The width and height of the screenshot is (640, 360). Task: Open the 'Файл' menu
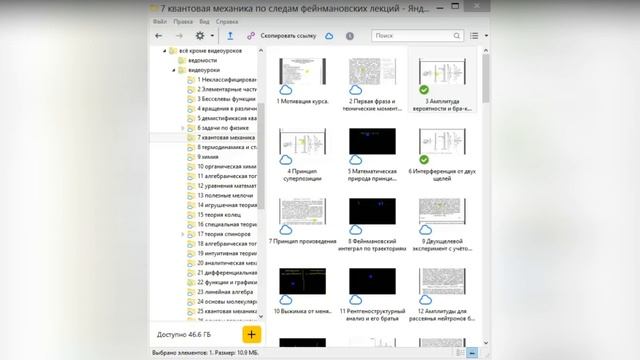click(160, 22)
